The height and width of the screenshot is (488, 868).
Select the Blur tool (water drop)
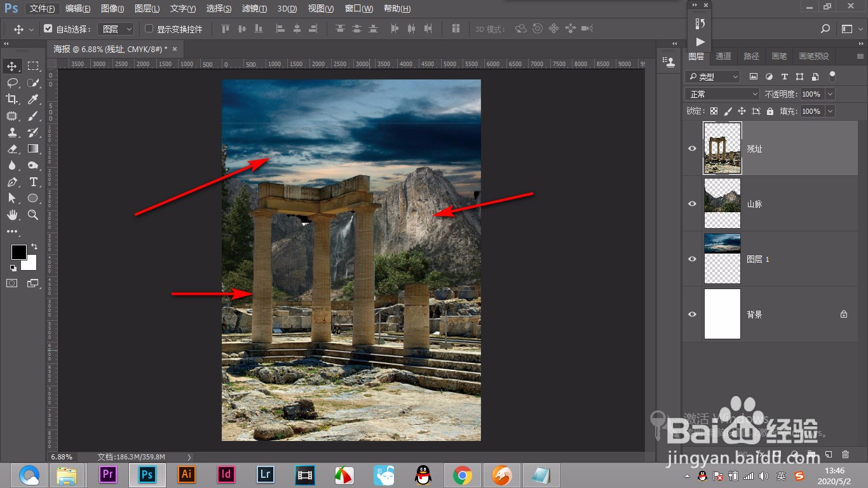(x=12, y=165)
